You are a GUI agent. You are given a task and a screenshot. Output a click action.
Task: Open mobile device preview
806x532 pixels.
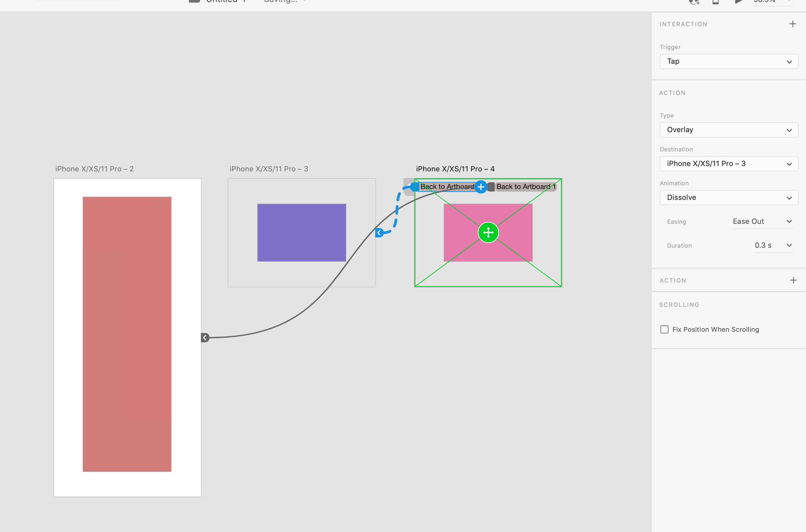tap(716, 2)
